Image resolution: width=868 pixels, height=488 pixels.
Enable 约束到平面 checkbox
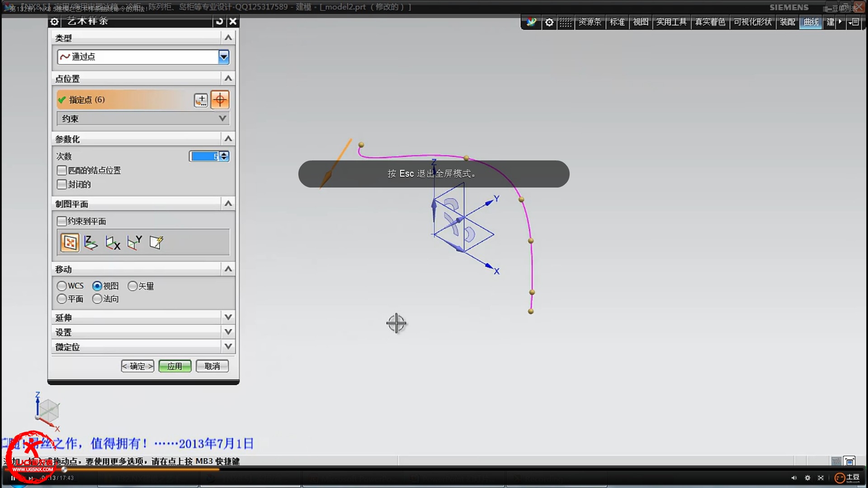click(x=62, y=221)
